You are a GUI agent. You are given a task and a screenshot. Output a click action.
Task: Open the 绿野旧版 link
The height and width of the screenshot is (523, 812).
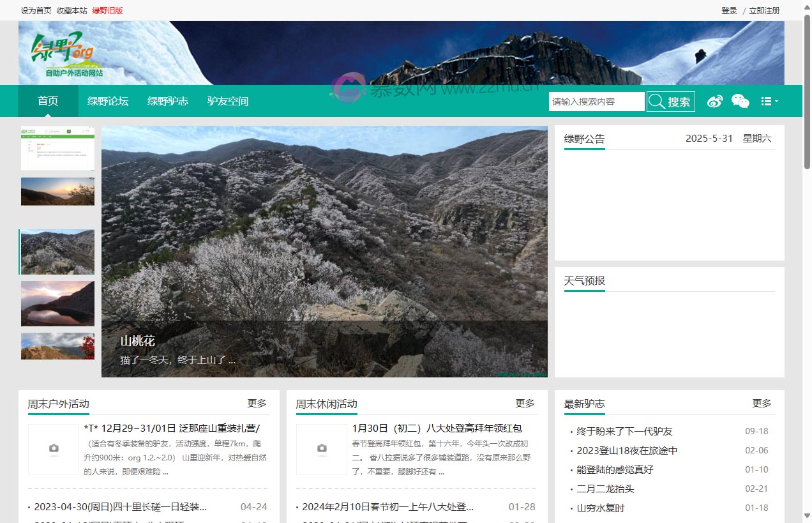[x=107, y=10]
